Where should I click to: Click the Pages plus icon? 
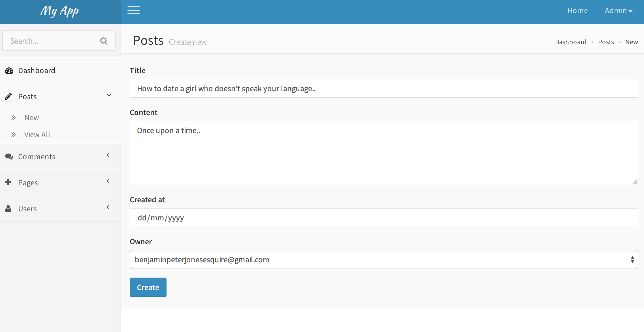pos(8,182)
